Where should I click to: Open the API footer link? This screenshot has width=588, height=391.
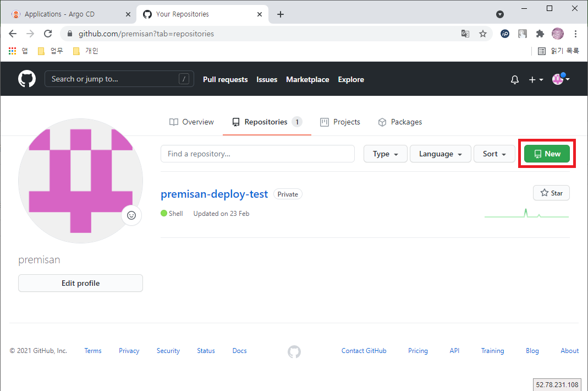click(x=454, y=351)
